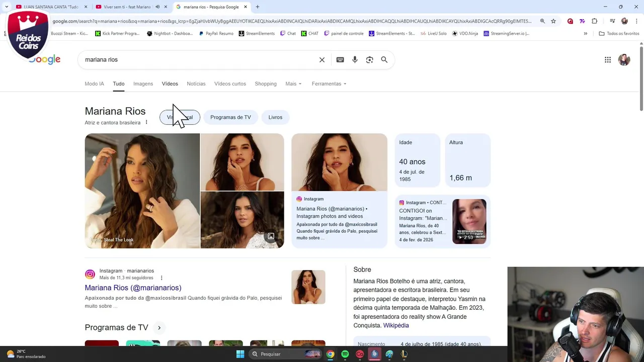Viewport: 644px width, 362px height.
Task: Open the PayPal: Resumo bookmark
Action: click(216, 34)
